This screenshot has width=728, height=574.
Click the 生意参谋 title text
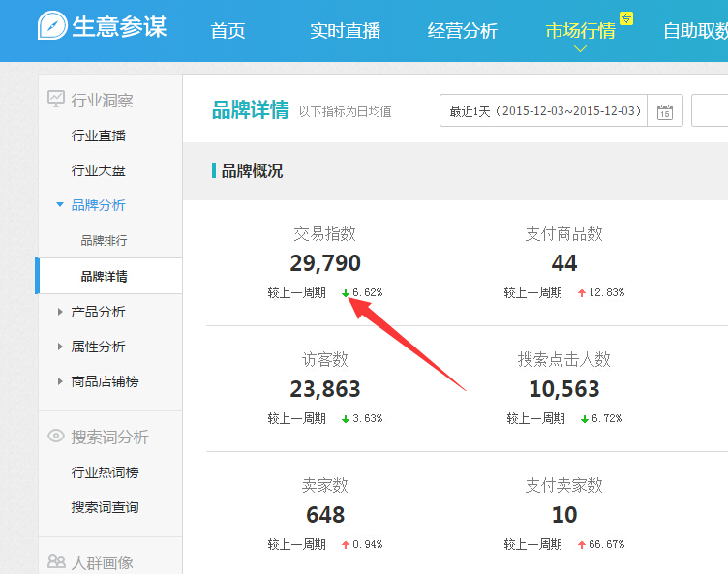coord(119,26)
